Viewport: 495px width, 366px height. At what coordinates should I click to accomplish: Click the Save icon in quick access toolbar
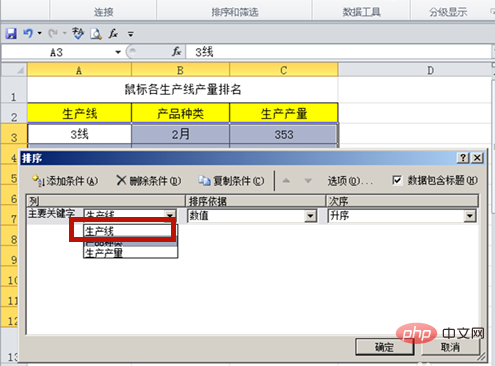point(11,33)
